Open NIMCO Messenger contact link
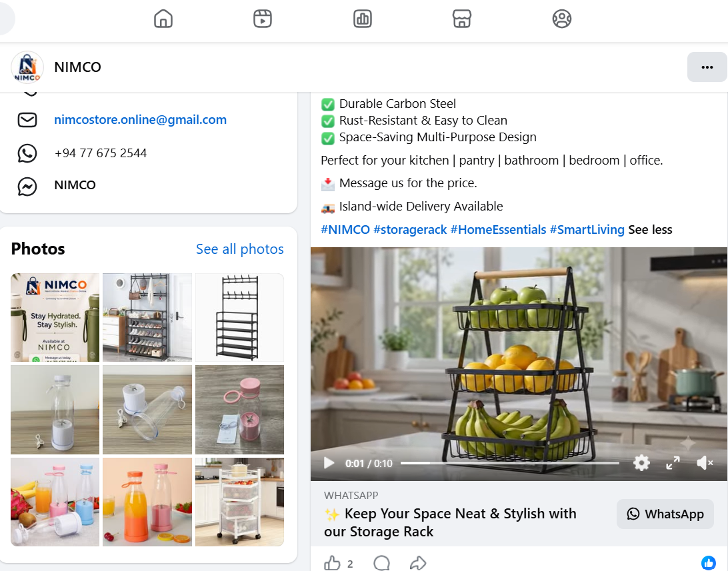The width and height of the screenshot is (728, 571). tap(75, 185)
